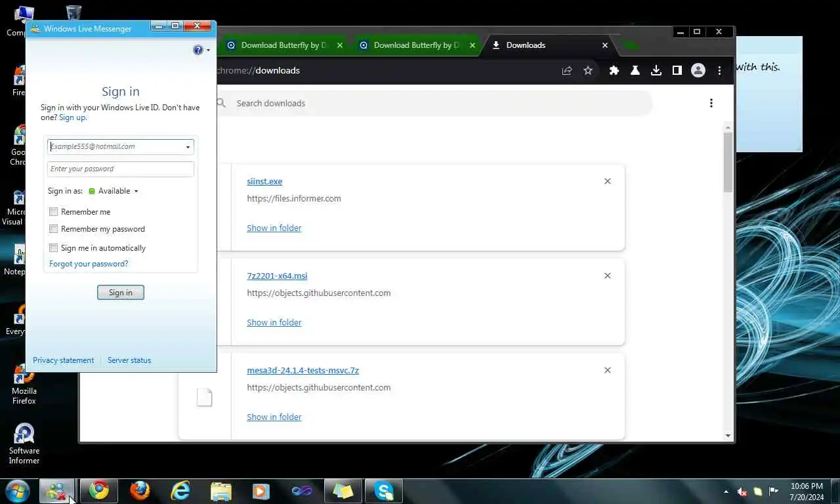The image size is (840, 504).
Task: Open the siinst.exe file link
Action: (264, 181)
